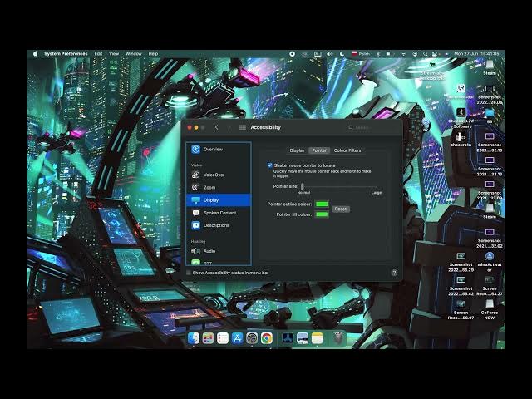Screen dimensions: 532x399
Task: Click the Reset pointer colours button
Action: tap(340, 209)
